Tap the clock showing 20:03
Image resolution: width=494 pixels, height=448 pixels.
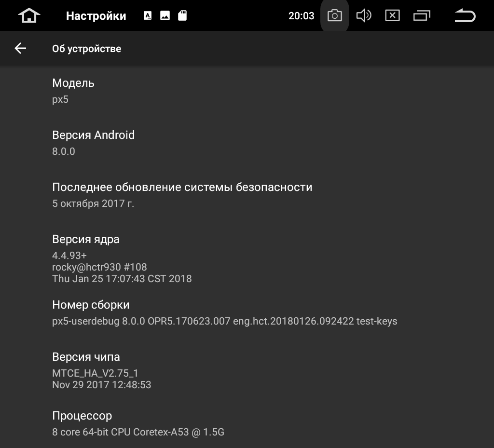pyautogui.click(x=301, y=16)
